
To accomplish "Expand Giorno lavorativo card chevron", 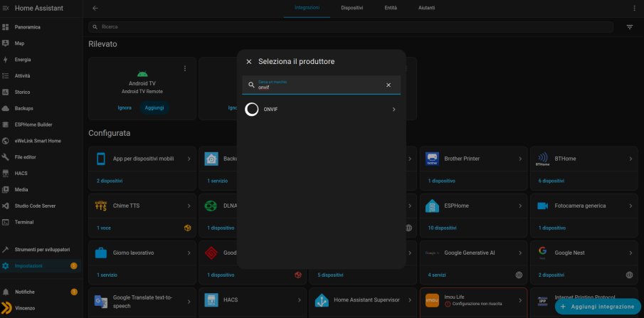I will coord(189,253).
